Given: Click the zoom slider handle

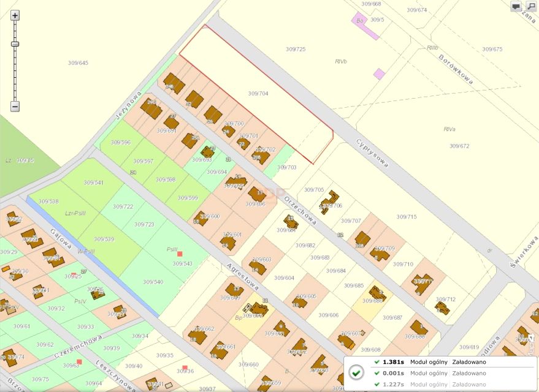Looking at the screenshot, I should pos(15,44).
